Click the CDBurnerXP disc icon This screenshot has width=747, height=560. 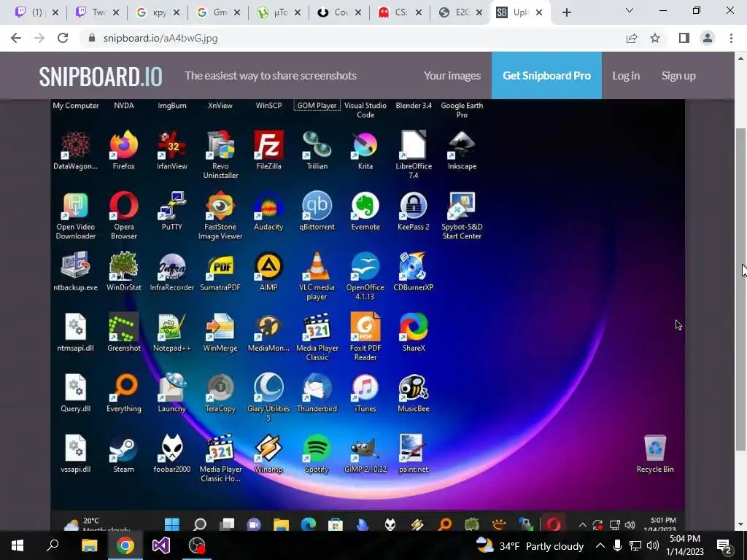414,266
